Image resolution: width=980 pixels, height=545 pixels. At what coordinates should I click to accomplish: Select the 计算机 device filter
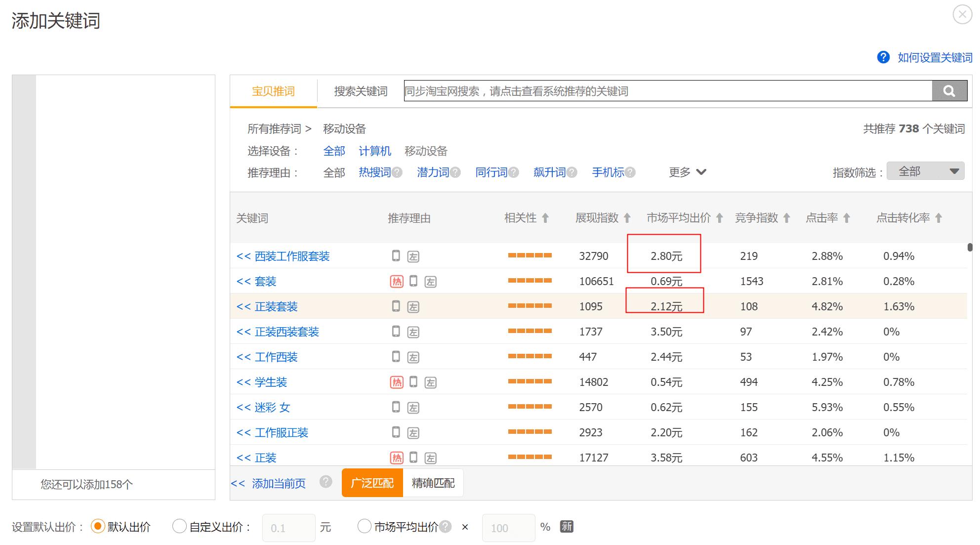(x=375, y=151)
